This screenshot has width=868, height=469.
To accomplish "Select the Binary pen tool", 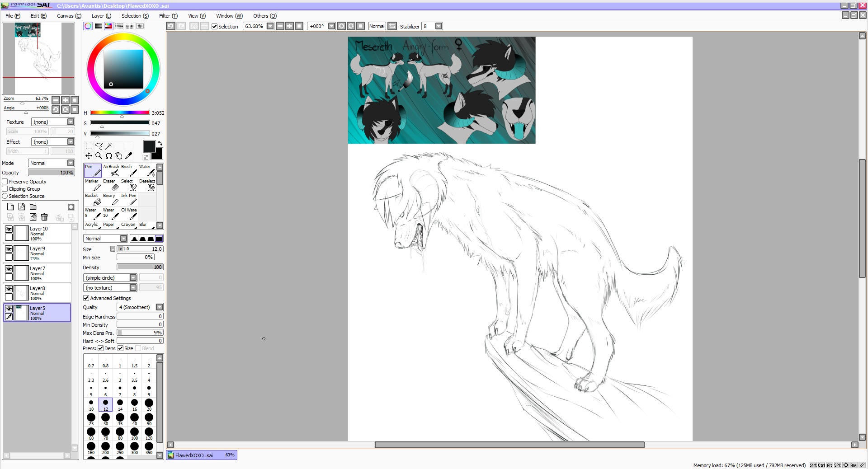I will tap(111, 199).
